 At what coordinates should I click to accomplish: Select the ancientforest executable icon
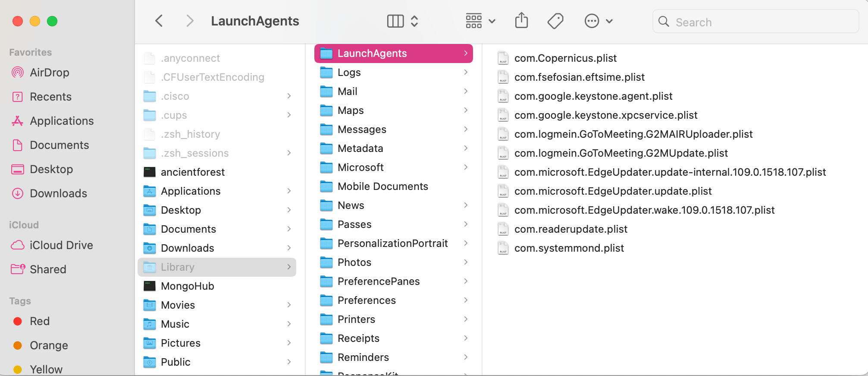[x=150, y=172]
